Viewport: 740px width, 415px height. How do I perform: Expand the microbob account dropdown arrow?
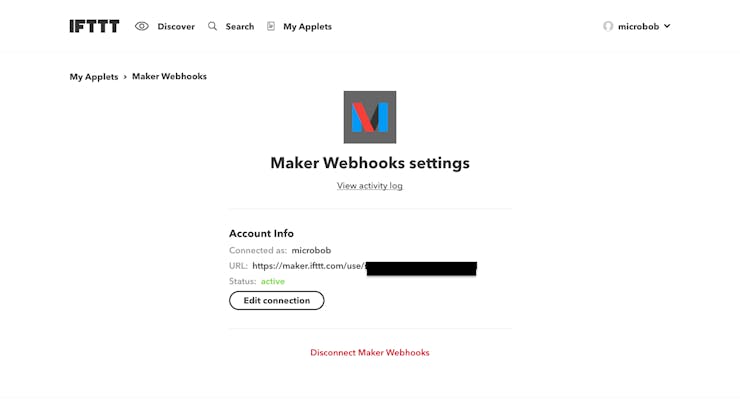point(667,26)
